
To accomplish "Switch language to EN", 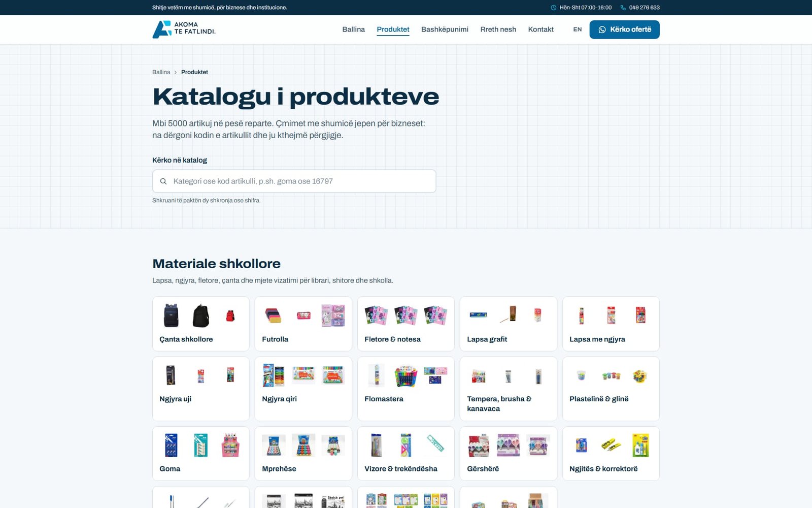I will pyautogui.click(x=578, y=29).
